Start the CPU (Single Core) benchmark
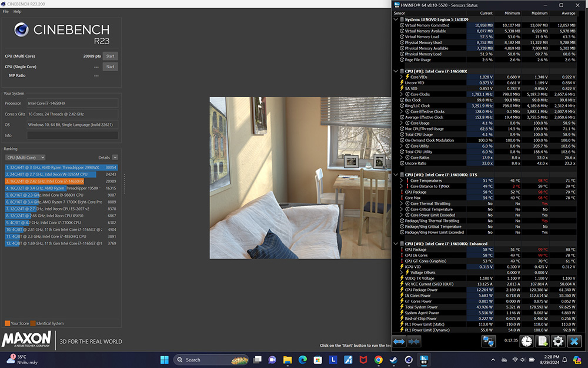Screen dimensions: 588x368 111,67
